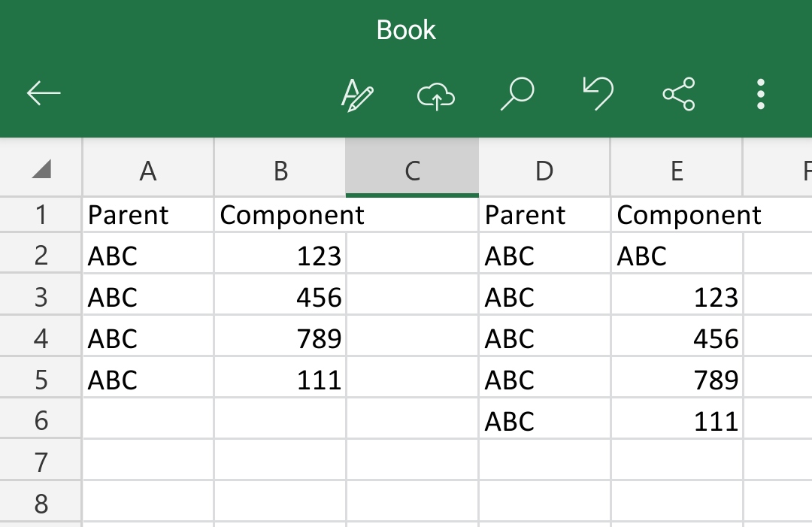Select the highlighted column C header
Image resolution: width=812 pixels, height=527 pixels.
tap(412, 168)
